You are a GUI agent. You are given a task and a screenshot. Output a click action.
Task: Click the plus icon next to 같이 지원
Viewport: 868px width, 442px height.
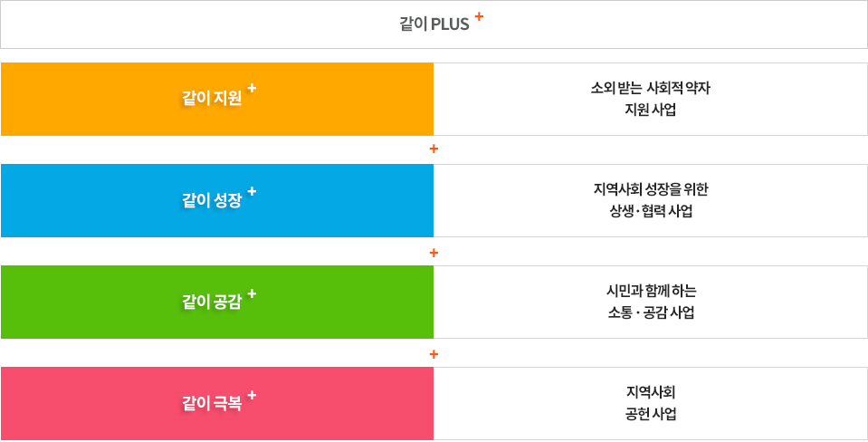tap(252, 89)
